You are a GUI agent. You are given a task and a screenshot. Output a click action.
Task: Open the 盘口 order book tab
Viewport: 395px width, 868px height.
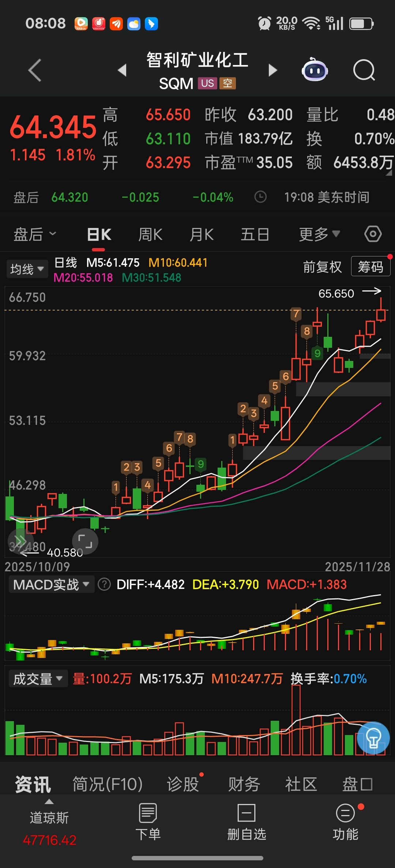(x=358, y=784)
